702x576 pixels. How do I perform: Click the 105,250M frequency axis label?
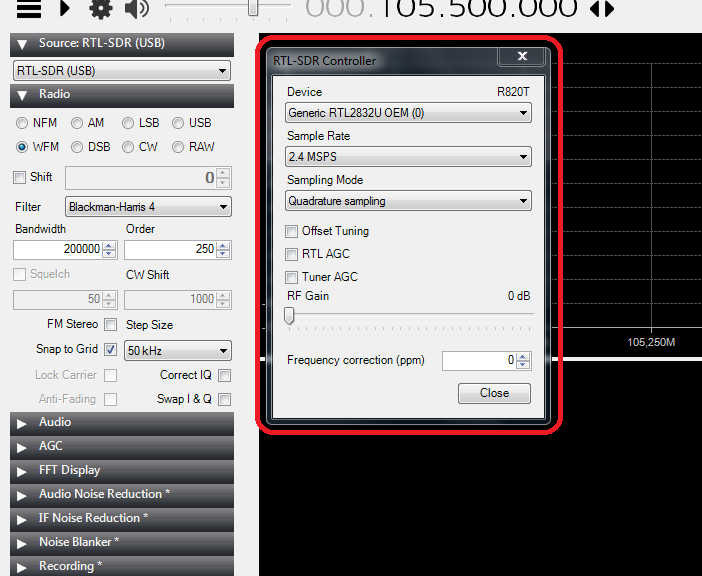pos(651,343)
